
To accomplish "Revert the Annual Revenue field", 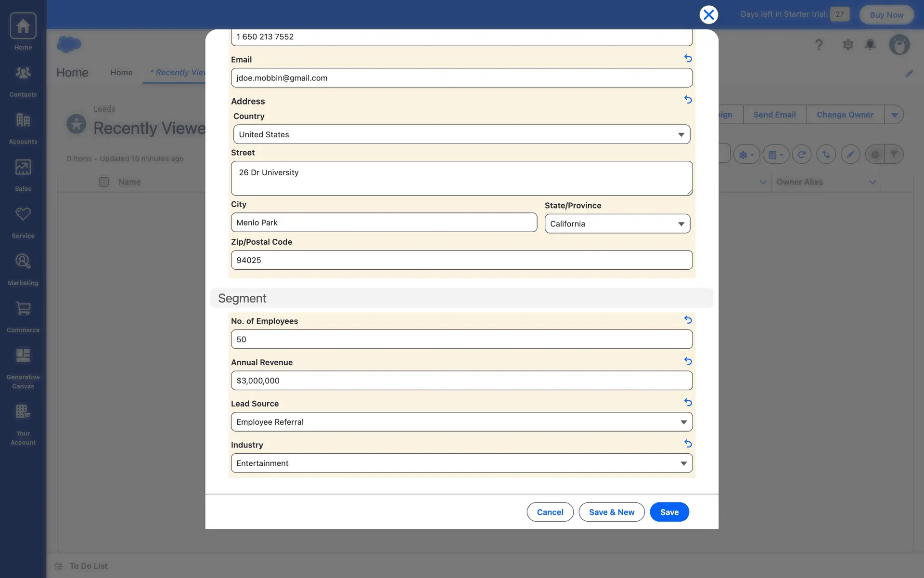I will point(688,361).
